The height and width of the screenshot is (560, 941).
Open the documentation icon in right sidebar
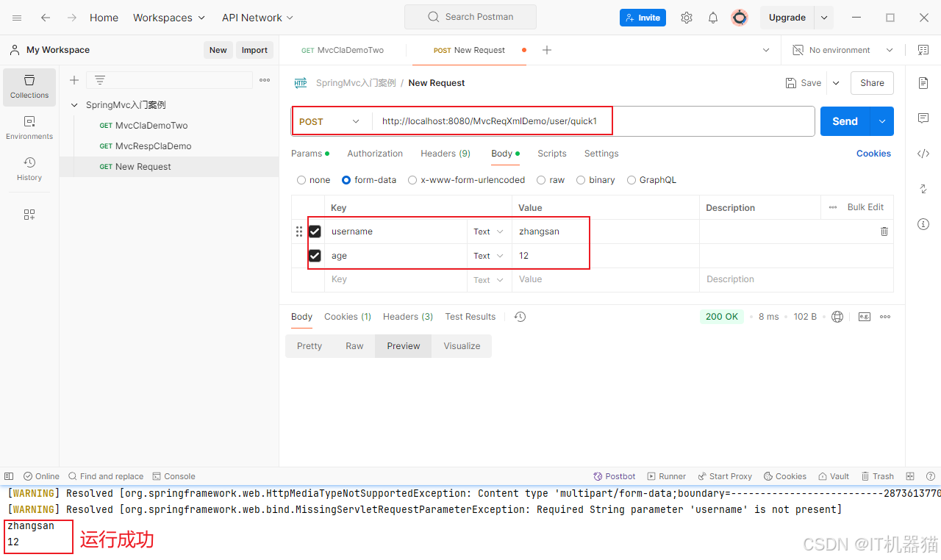(x=923, y=83)
